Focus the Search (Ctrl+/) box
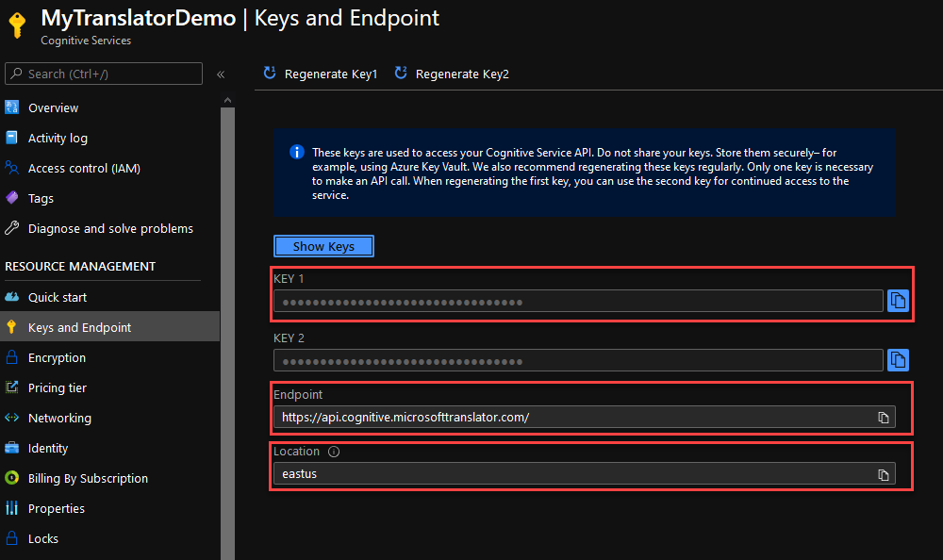The width and height of the screenshot is (943, 560). 104,74
